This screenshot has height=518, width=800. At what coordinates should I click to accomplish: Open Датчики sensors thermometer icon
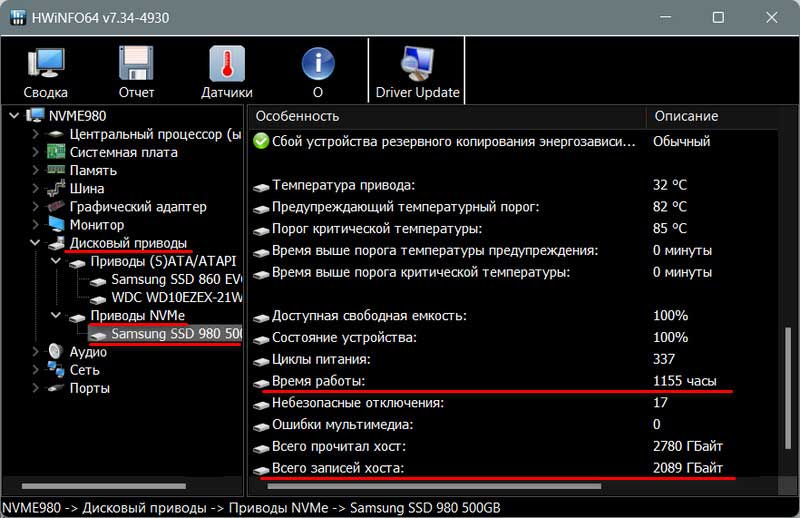point(227,63)
